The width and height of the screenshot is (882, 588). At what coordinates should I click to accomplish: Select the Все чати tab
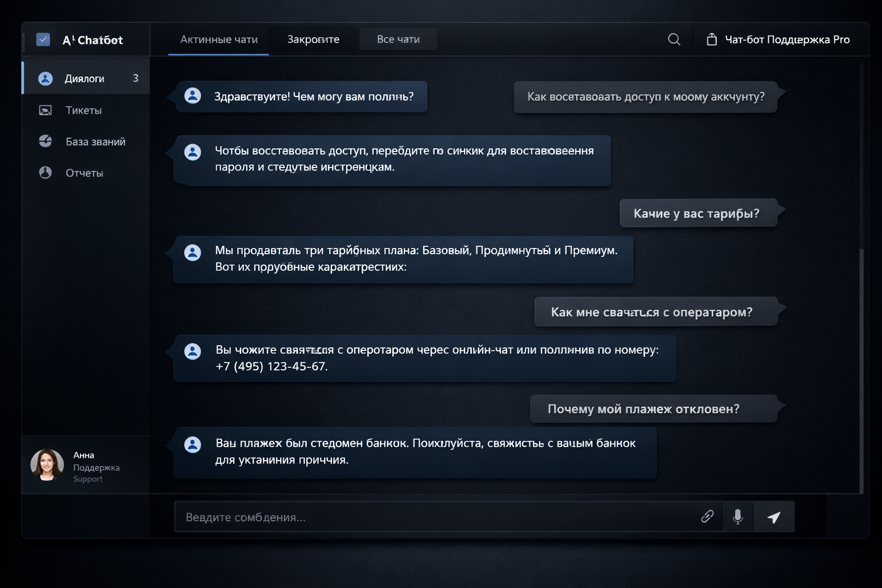click(398, 40)
